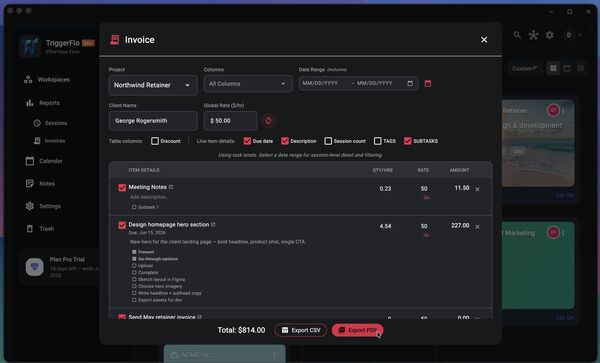Click the Client Name field George Rogersmith
Image resolution: width=600 pixels, height=363 pixels.
153,121
